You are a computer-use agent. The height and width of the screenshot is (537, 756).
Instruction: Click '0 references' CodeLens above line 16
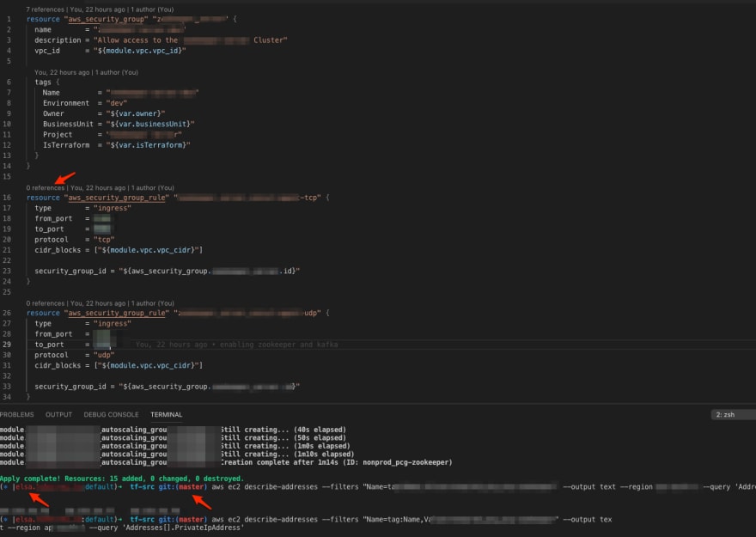pyautogui.click(x=46, y=188)
